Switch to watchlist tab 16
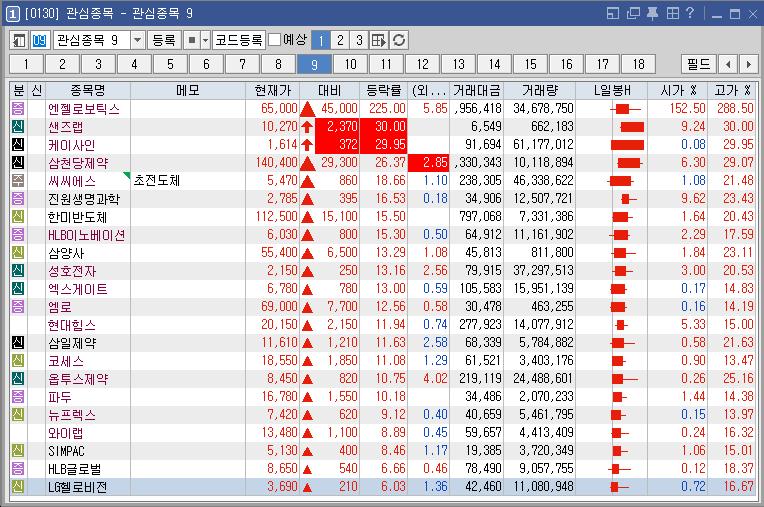Viewport: 764px width, 507px height. (567, 64)
